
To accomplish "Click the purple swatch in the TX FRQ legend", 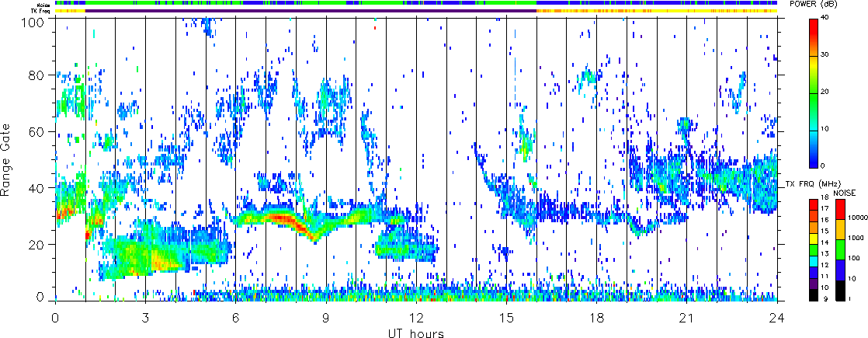I will point(814,282).
